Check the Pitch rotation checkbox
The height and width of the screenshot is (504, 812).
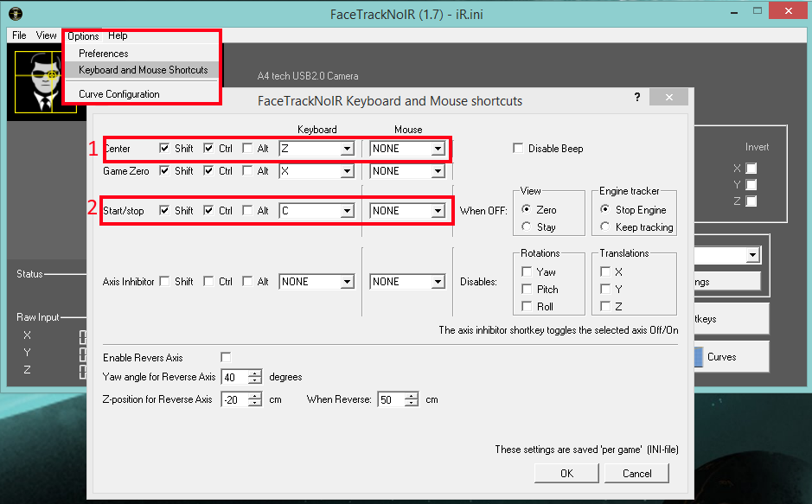(x=527, y=289)
